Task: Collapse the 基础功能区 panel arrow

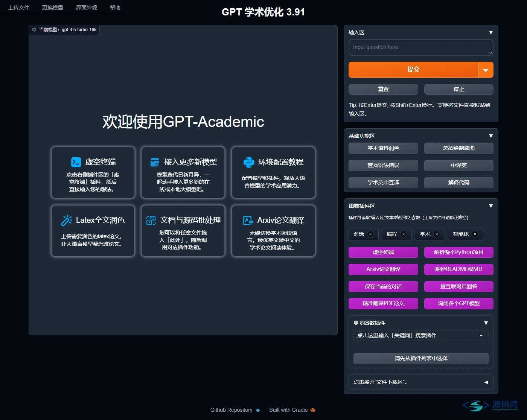Action: pos(491,136)
